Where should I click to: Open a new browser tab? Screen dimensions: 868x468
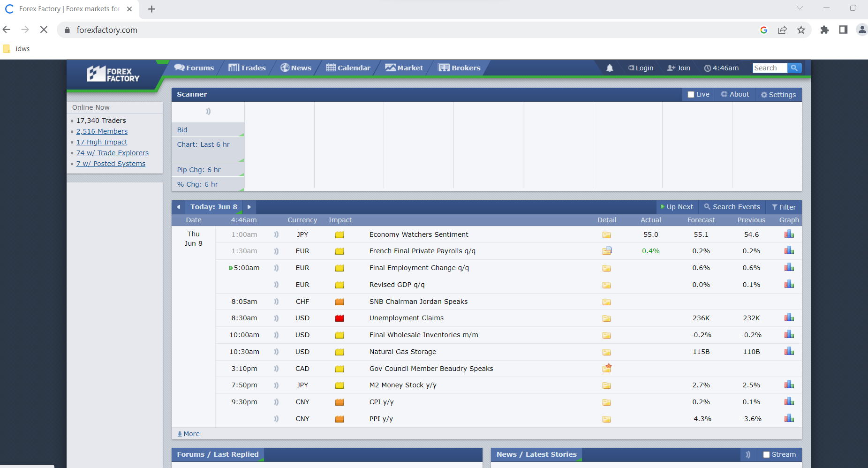click(x=151, y=9)
